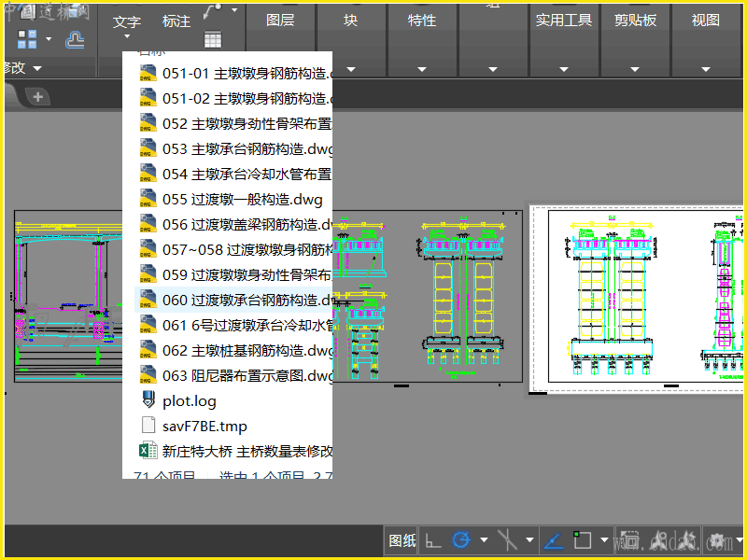Click DWG icon of 063 阻尼器布置示意图.dwg
This screenshot has height=560, width=747.
point(148,376)
